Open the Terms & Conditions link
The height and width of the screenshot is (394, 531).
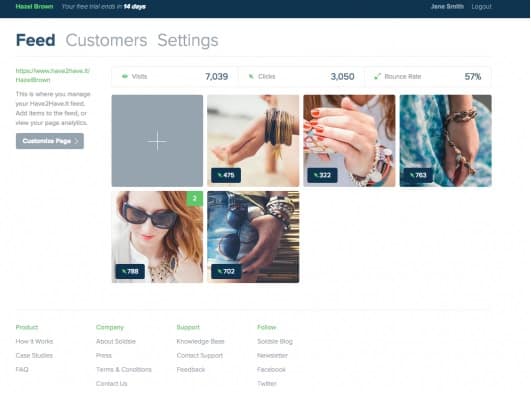point(124,370)
